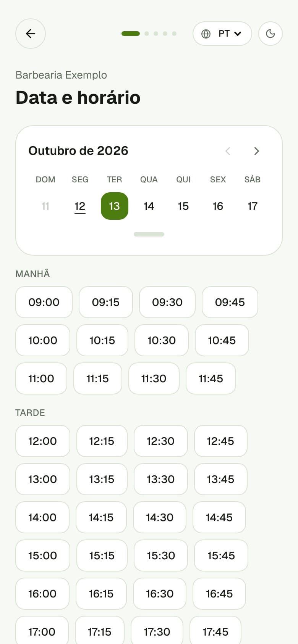Choose the 14:45 time slot
Image resolution: width=298 pixels, height=644 pixels.
click(219, 517)
